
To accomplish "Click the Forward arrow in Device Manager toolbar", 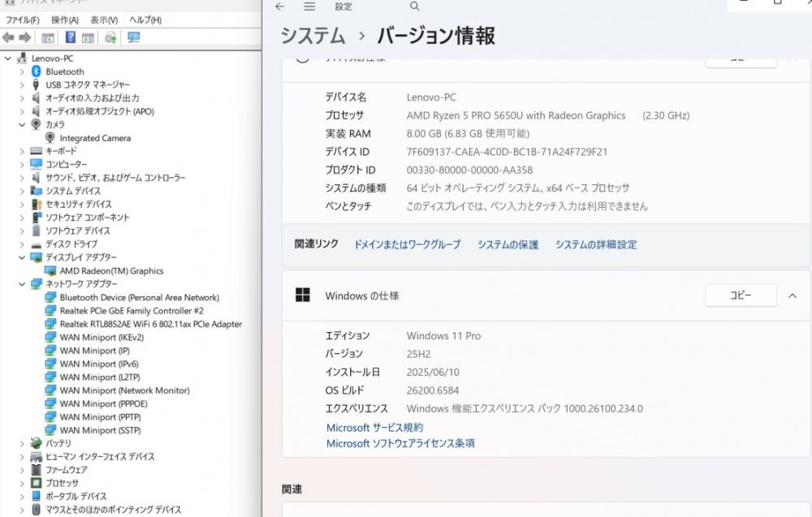I will pyautogui.click(x=25, y=38).
